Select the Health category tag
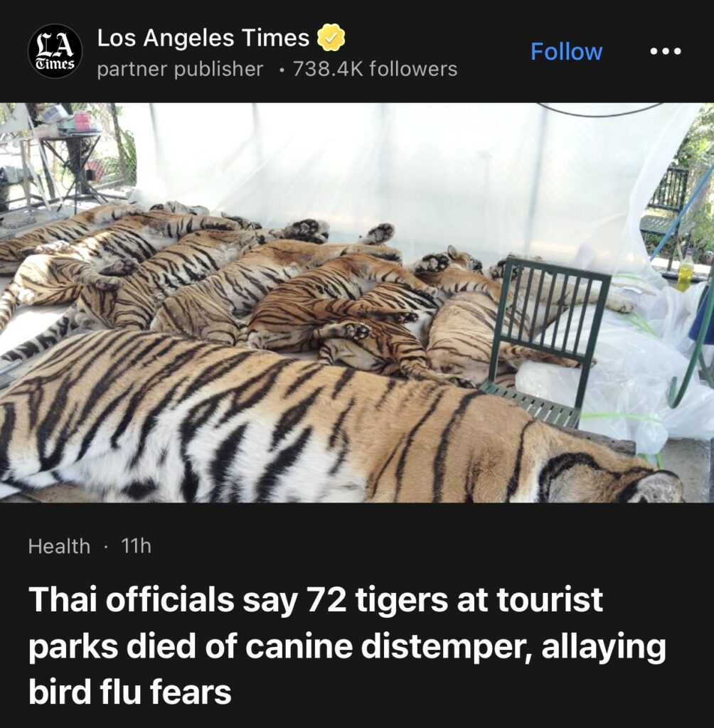The image size is (714, 728). coord(59,546)
